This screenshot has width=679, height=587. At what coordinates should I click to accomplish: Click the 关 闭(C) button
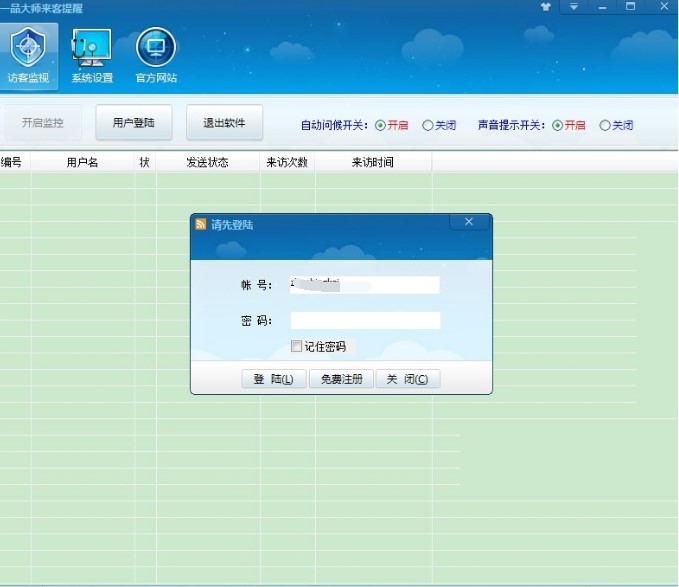(408, 379)
